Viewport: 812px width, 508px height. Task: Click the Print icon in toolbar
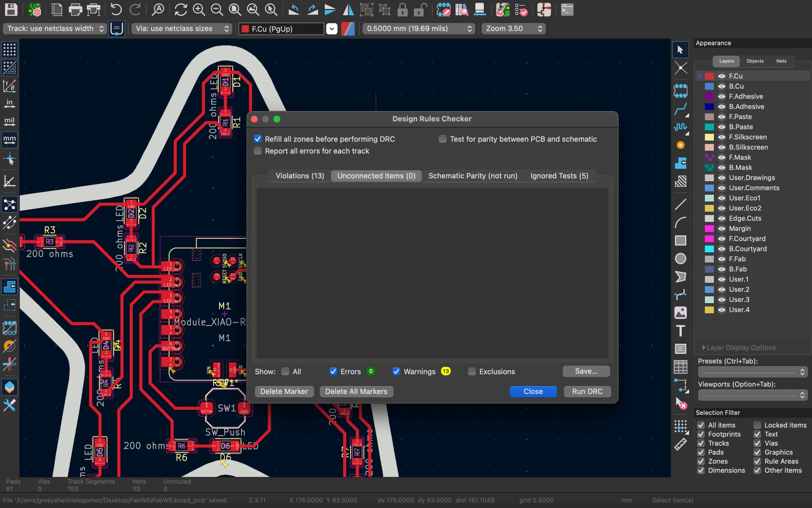(x=75, y=9)
